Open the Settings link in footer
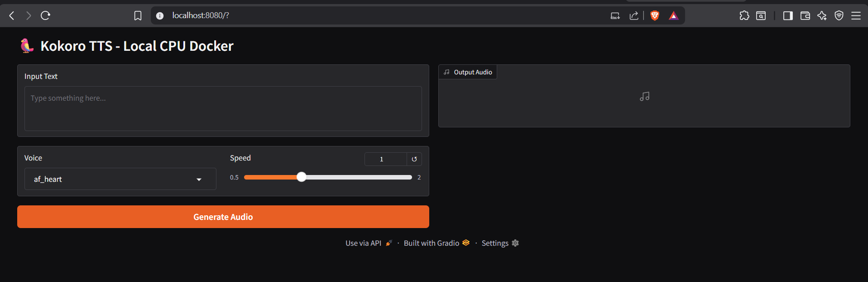 [x=500, y=243]
